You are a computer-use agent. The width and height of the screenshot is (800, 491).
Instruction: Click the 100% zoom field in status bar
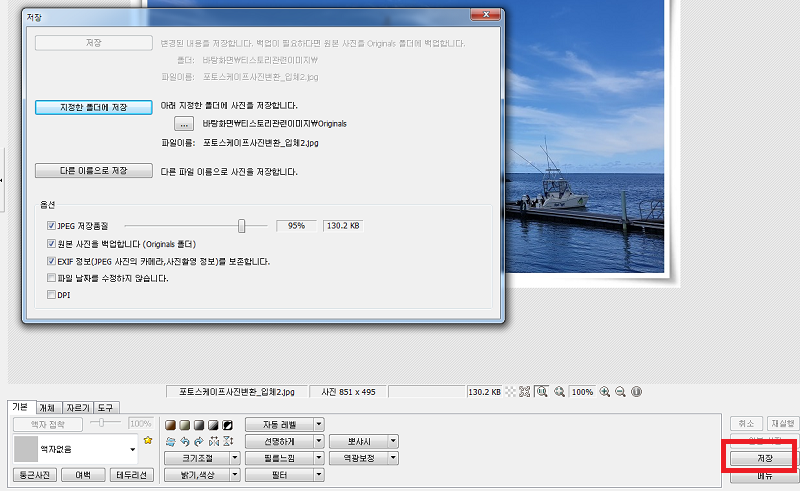pos(582,392)
